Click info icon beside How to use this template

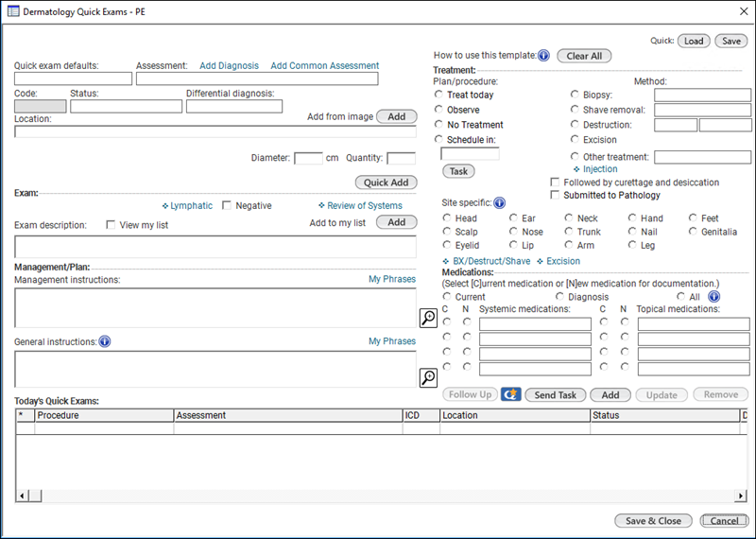[x=543, y=56]
